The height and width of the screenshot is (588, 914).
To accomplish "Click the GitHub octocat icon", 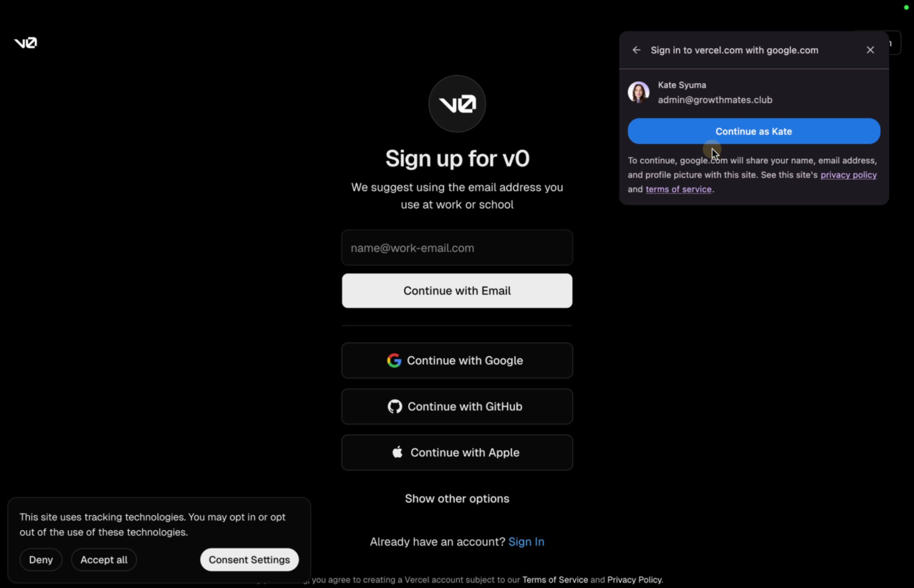I will (x=395, y=407).
